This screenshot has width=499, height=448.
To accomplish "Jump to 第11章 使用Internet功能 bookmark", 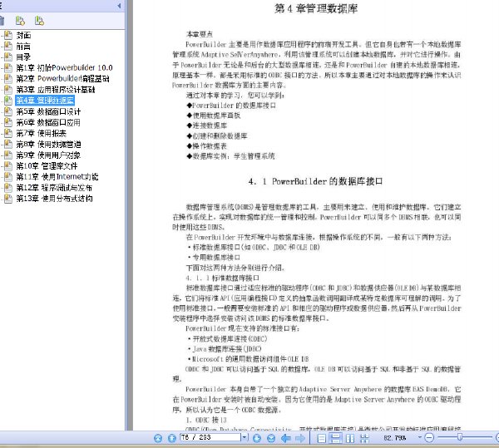I will [57, 177].
